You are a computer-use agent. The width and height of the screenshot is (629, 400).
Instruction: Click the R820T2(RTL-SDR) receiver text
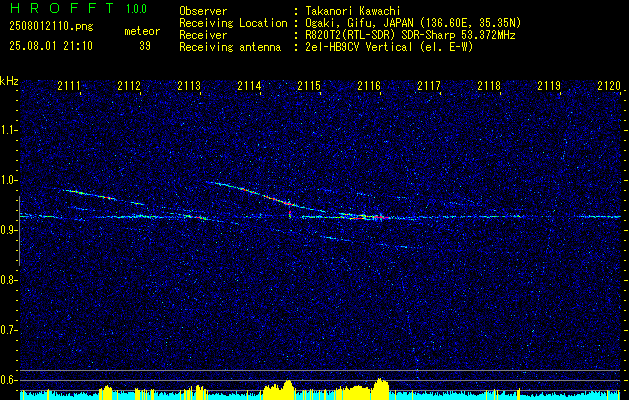tap(410, 35)
